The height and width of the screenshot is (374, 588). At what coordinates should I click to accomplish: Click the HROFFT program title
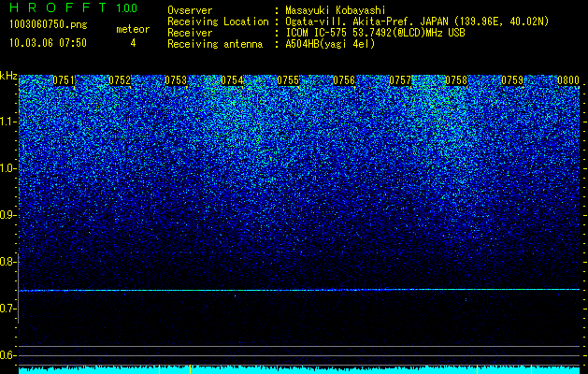coord(58,7)
